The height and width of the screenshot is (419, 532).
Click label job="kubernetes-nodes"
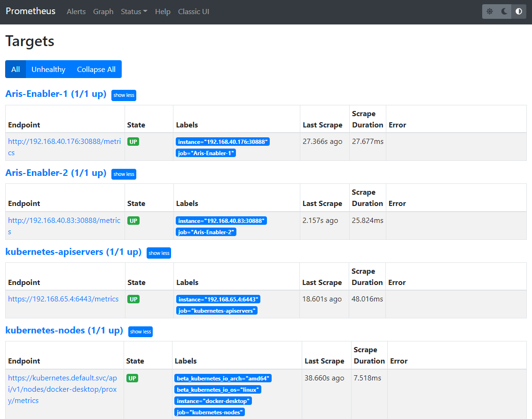click(210, 412)
